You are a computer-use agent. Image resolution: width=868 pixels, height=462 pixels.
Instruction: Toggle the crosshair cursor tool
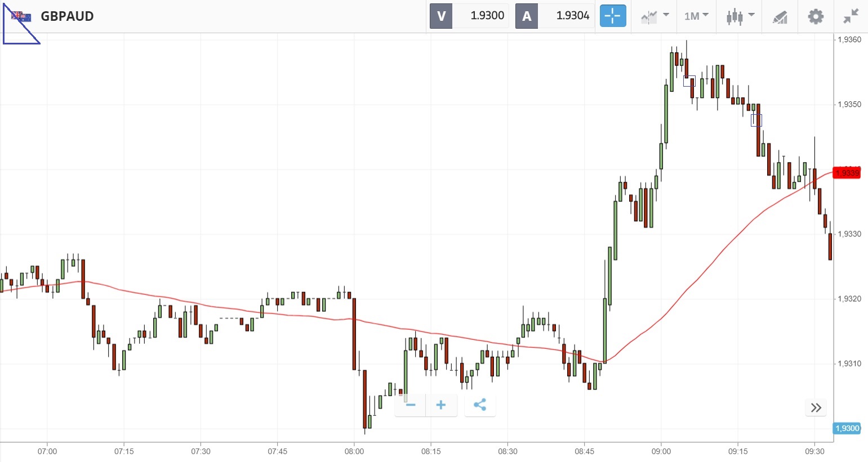tap(612, 16)
